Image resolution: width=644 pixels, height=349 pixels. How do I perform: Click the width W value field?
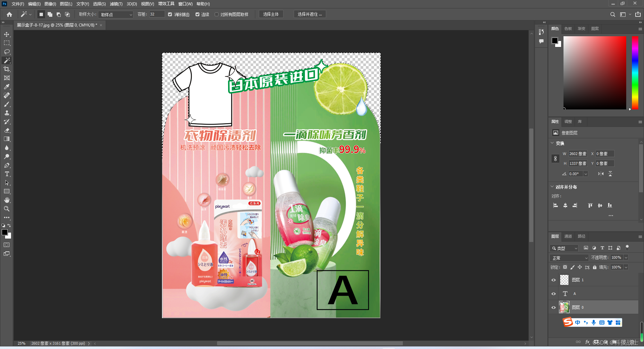click(x=578, y=154)
